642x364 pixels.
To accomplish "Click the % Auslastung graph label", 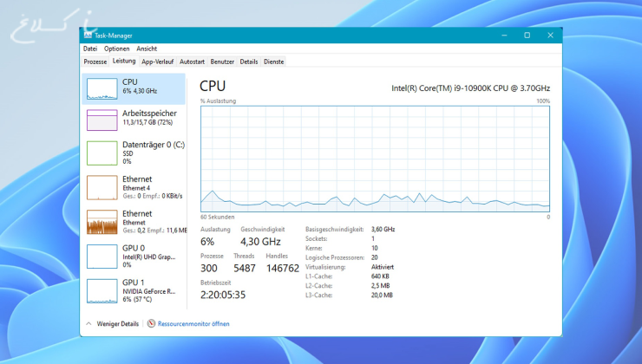I will (219, 101).
